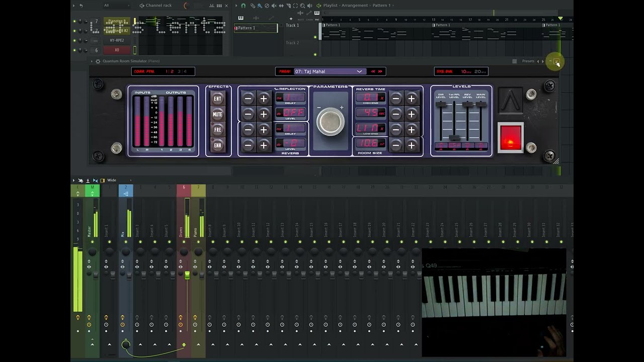Toggle the Piano track mute LED

tap(198, 242)
